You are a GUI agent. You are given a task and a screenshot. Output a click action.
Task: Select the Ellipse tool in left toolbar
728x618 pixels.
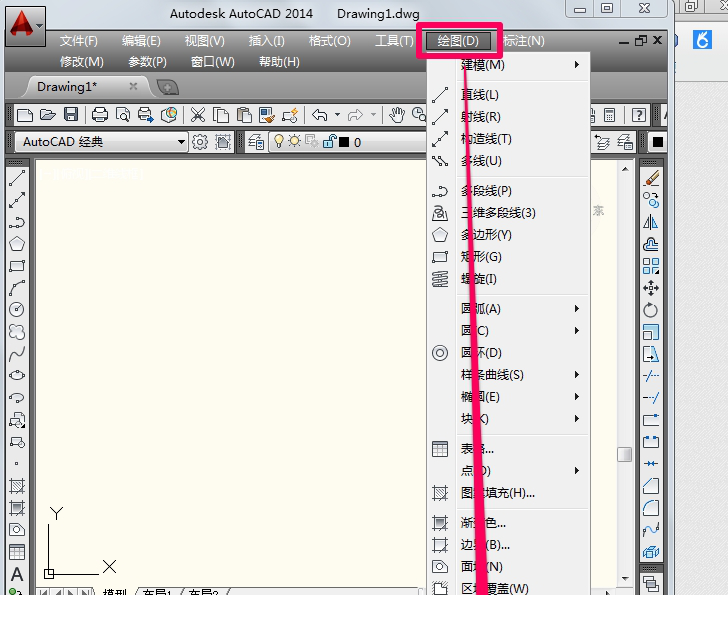(17, 375)
